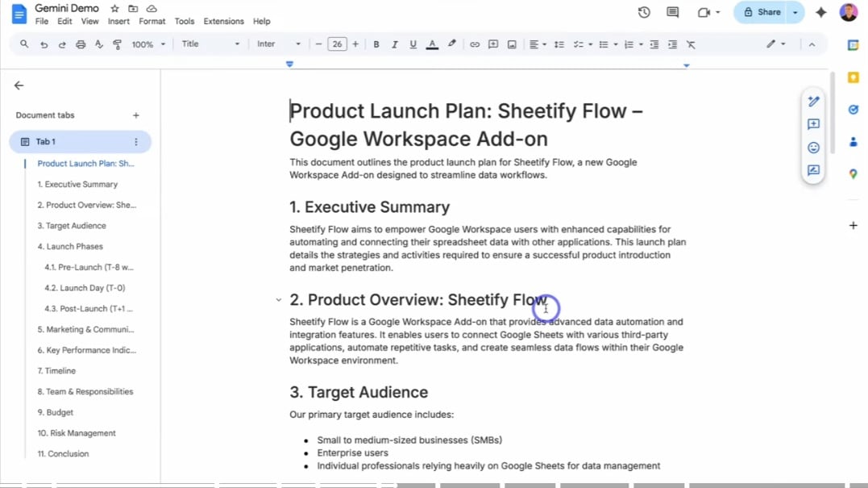Open Keep notes in side panel
The image size is (868, 488).
click(853, 77)
